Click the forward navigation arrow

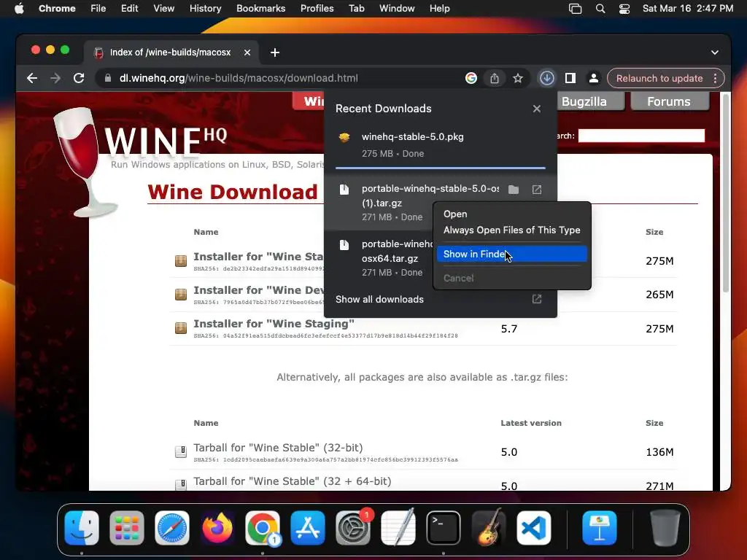[x=55, y=78]
